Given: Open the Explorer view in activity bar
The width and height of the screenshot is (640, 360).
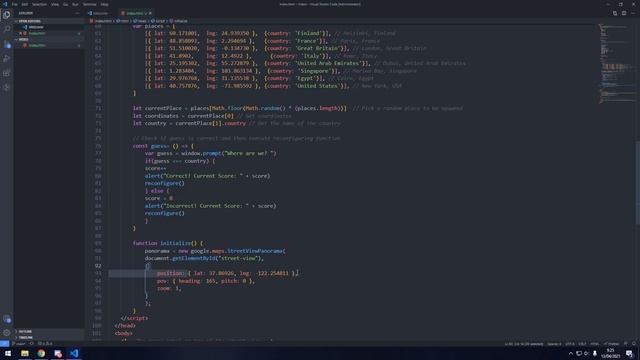Looking at the screenshot, I should (x=7, y=15).
